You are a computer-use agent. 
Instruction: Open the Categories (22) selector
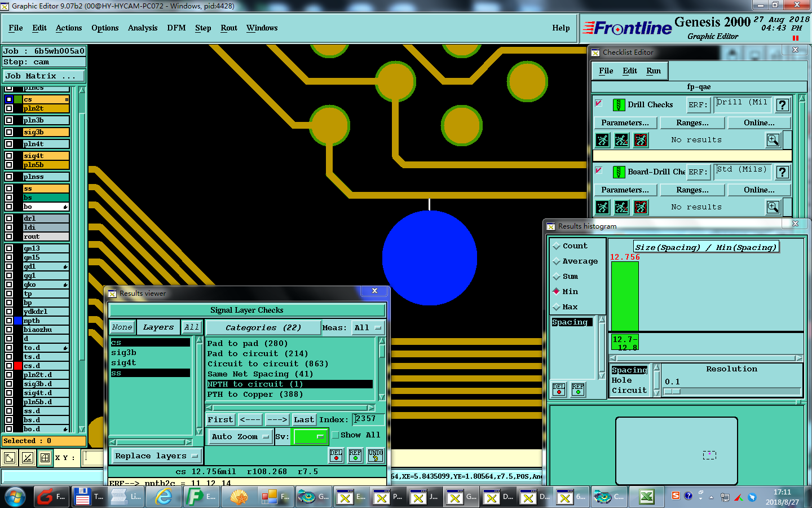click(263, 328)
